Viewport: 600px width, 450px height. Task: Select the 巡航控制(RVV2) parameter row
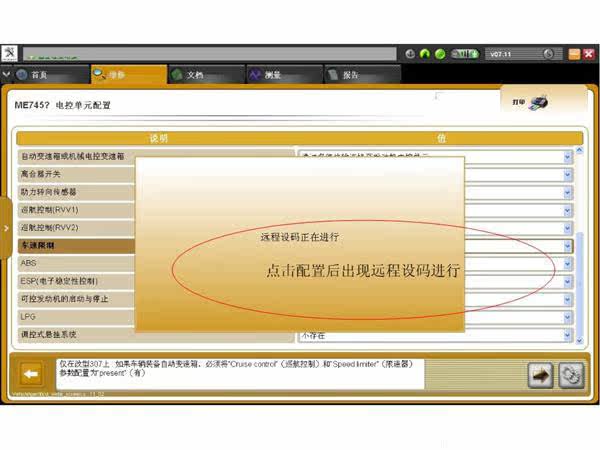[x=77, y=228]
